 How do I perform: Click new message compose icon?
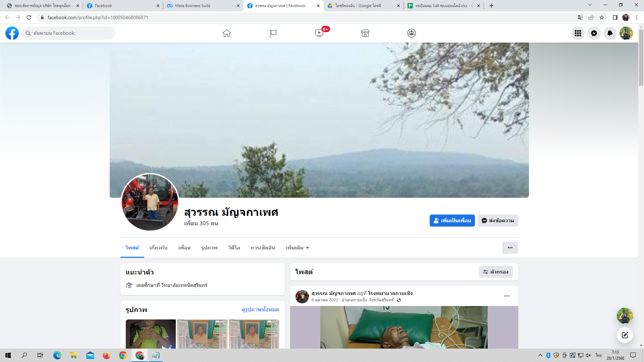(x=625, y=335)
